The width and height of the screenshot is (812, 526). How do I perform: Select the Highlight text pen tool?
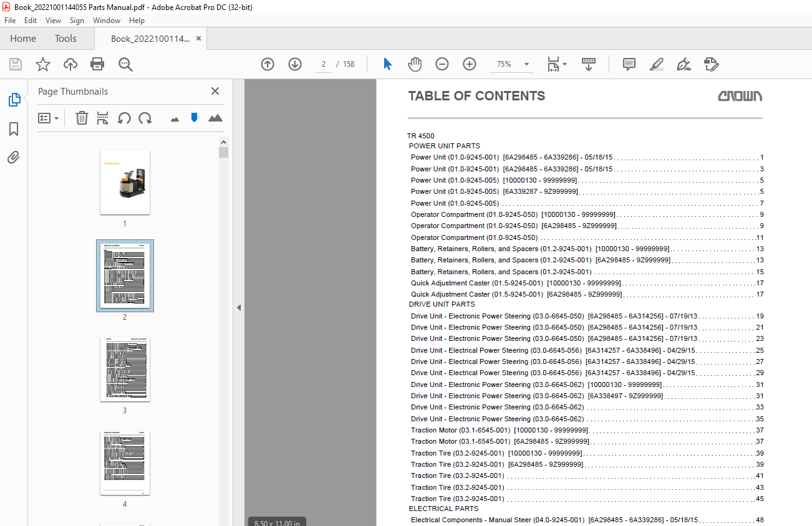pyautogui.click(x=656, y=64)
